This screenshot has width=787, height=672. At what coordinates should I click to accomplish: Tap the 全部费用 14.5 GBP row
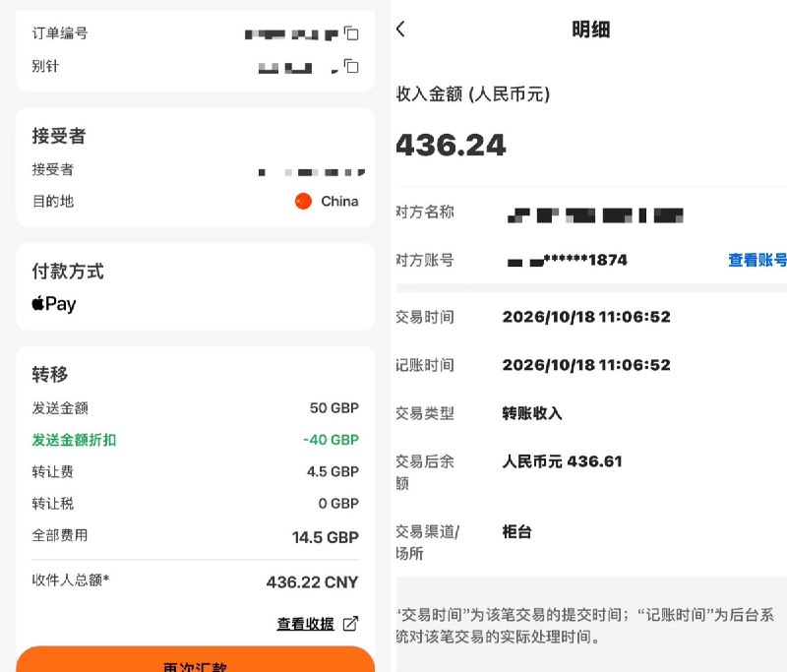tap(195, 536)
